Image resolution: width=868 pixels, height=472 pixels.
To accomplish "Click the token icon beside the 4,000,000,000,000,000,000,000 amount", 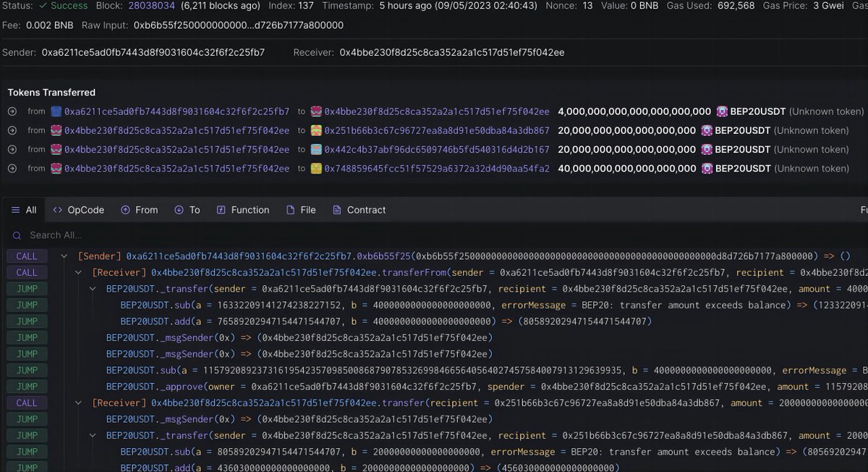I will 722,111.
